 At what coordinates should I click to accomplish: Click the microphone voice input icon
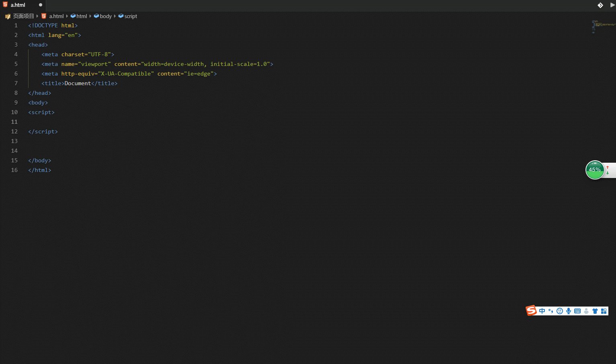click(x=569, y=311)
